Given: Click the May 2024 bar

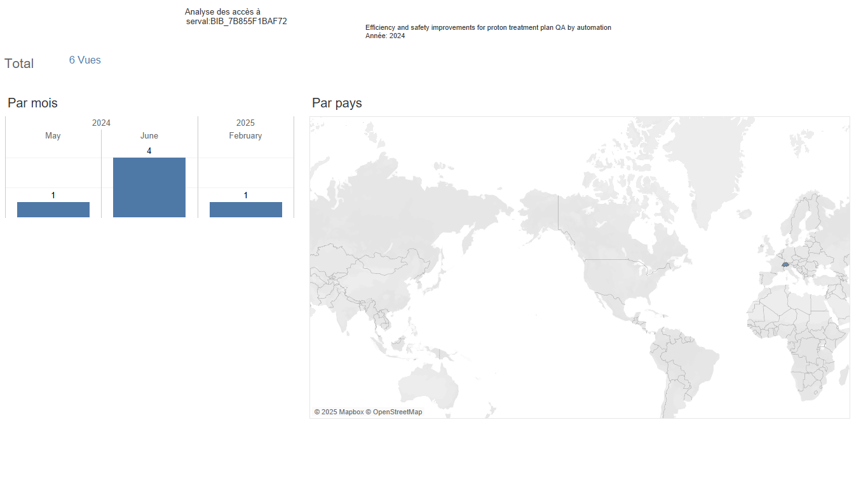Looking at the screenshot, I should pyautogui.click(x=53, y=210).
